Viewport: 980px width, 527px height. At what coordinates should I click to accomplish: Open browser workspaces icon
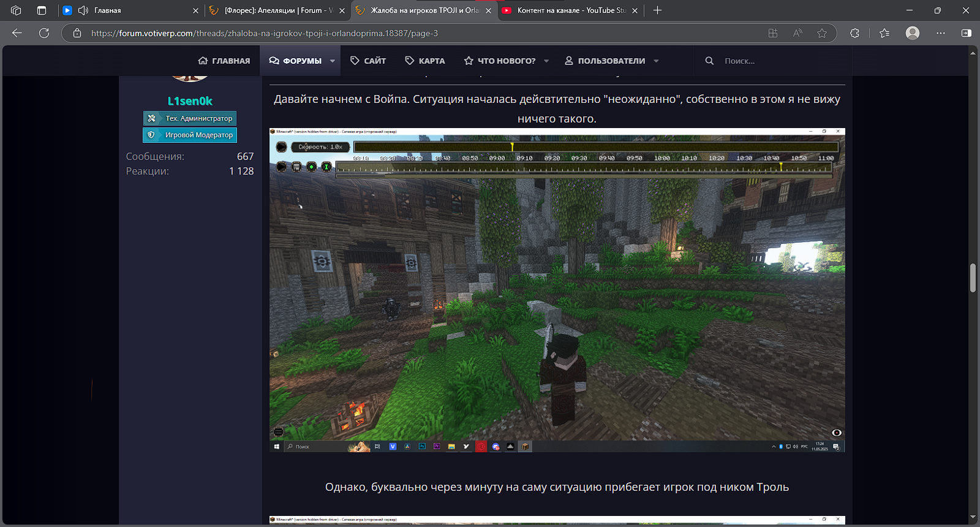point(17,10)
